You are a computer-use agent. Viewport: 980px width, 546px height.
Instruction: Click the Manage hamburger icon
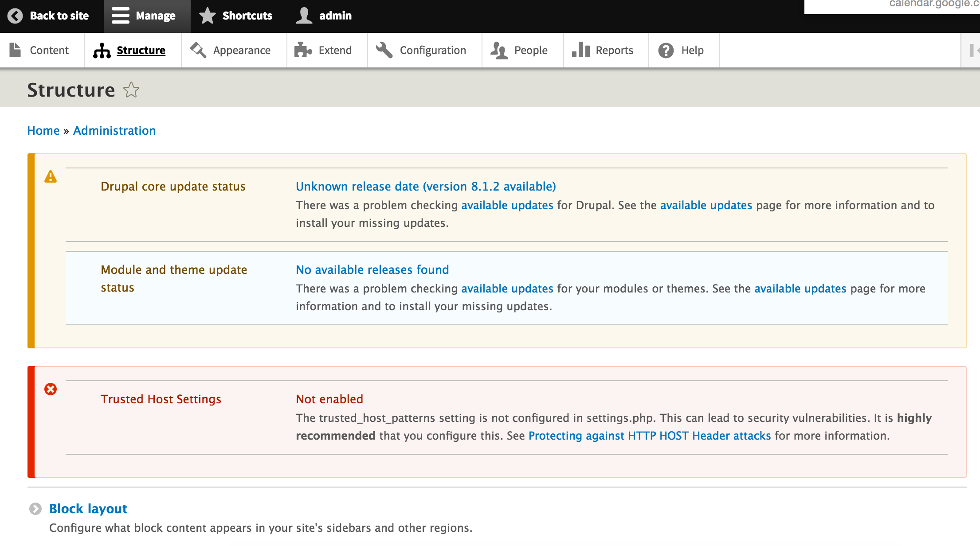120,16
